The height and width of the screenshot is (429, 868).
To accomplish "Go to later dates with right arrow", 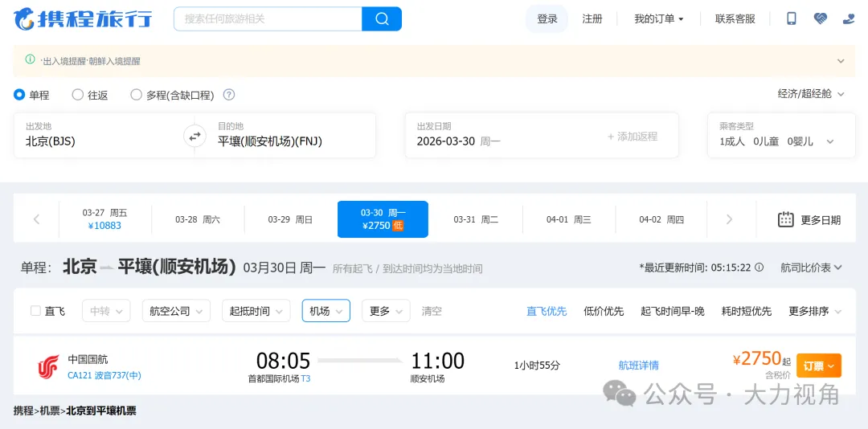I will click(729, 219).
